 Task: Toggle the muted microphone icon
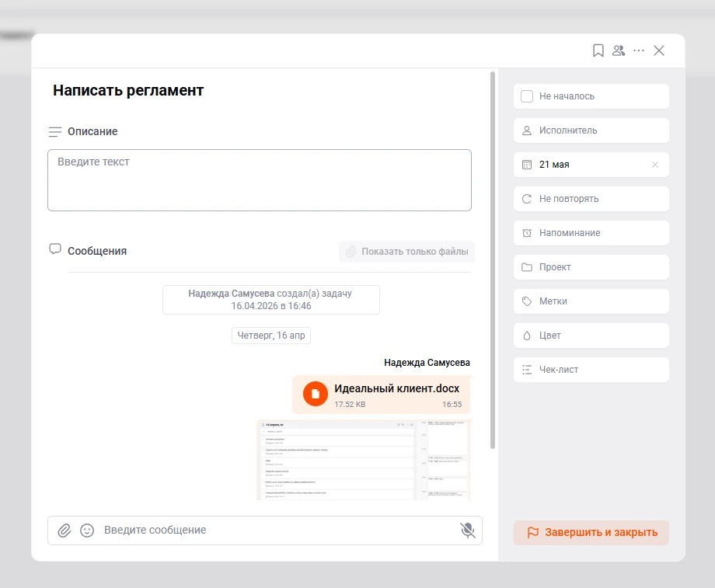[x=467, y=531]
